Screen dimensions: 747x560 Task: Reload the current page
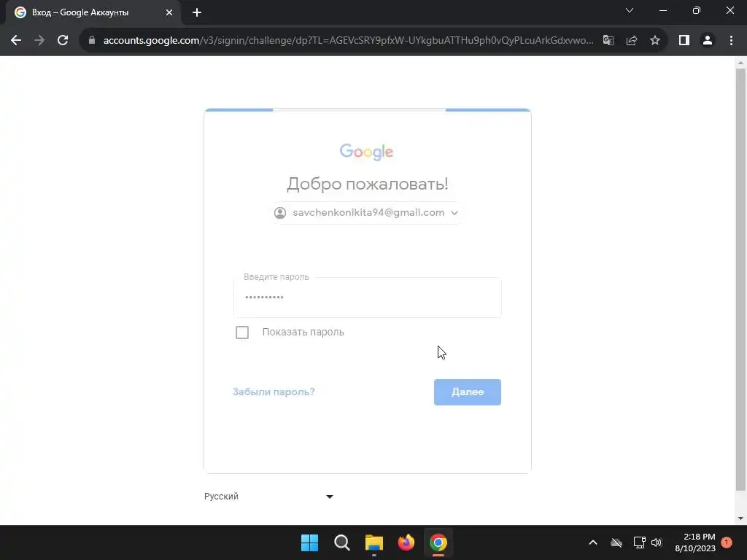click(x=63, y=41)
